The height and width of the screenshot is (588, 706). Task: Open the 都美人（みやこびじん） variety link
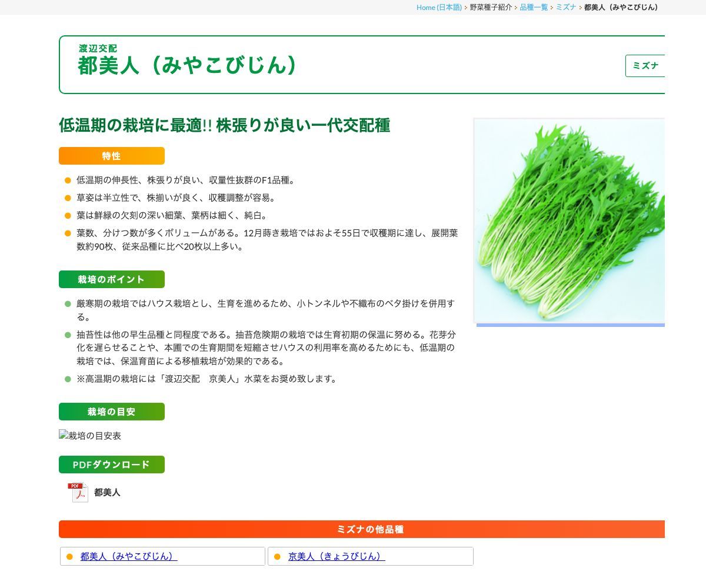pyautogui.click(x=129, y=556)
